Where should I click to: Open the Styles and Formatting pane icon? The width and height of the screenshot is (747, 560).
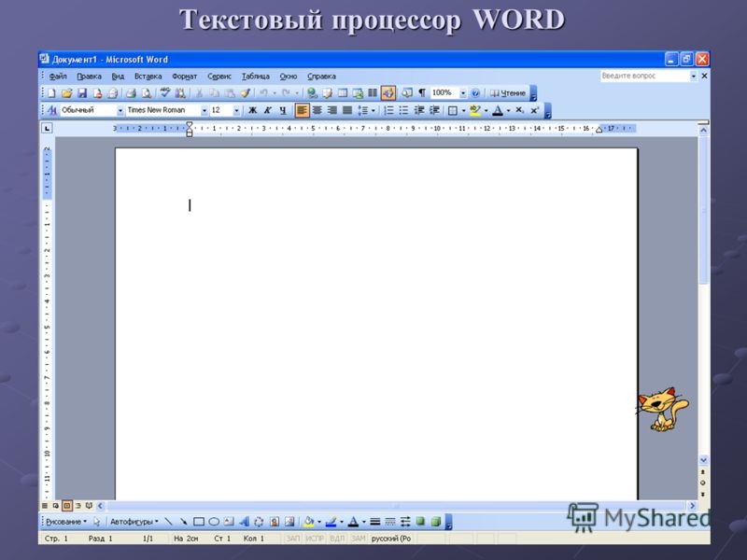[52, 110]
